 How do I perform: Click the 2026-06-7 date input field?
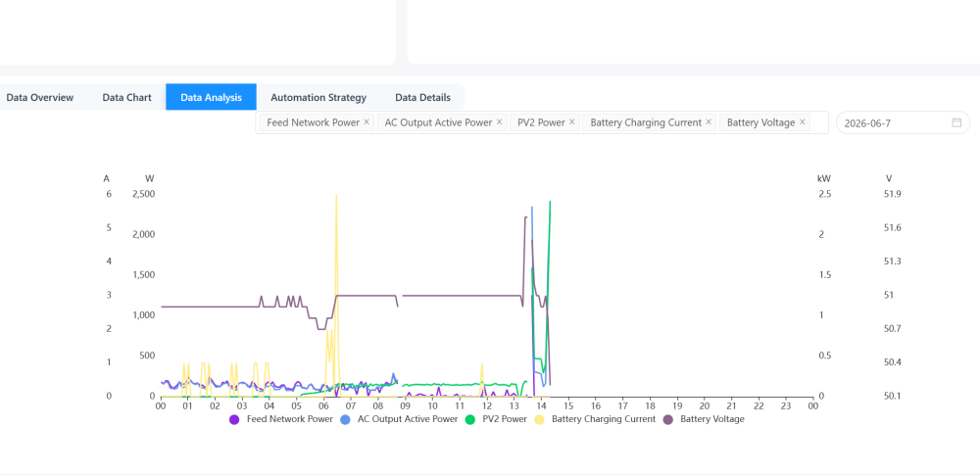point(903,122)
